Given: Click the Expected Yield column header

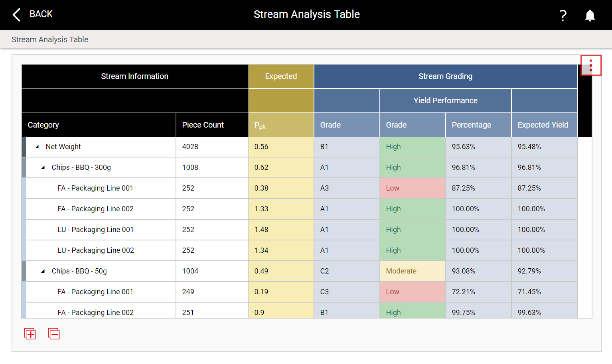Looking at the screenshot, I should pos(544,125).
